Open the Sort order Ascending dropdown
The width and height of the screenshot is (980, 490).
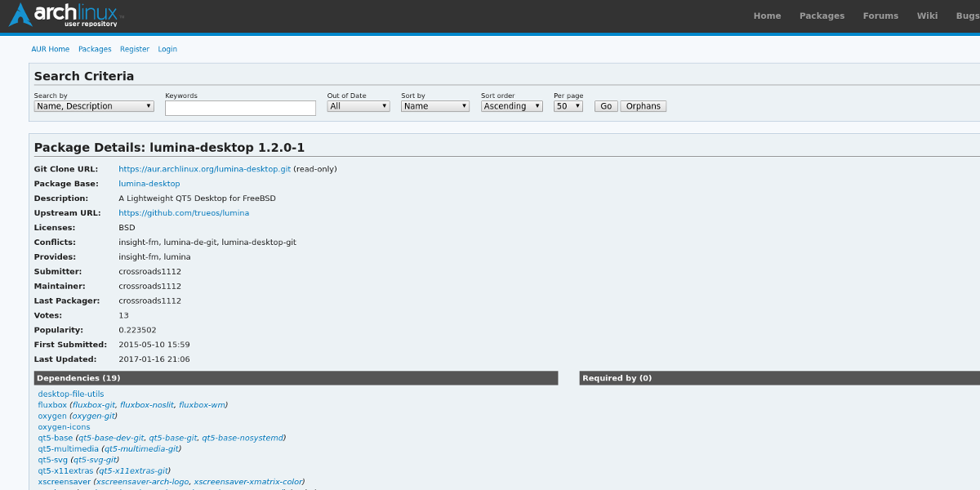(x=512, y=106)
